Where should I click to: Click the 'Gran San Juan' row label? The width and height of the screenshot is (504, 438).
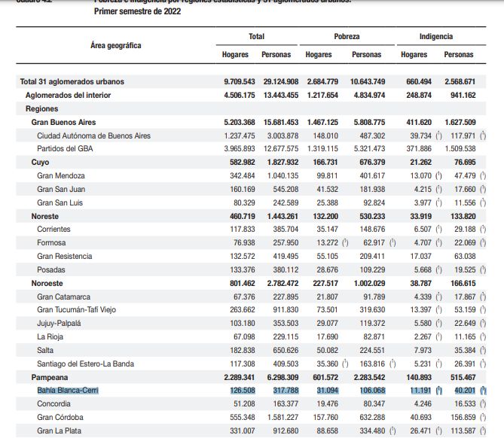tap(61, 189)
